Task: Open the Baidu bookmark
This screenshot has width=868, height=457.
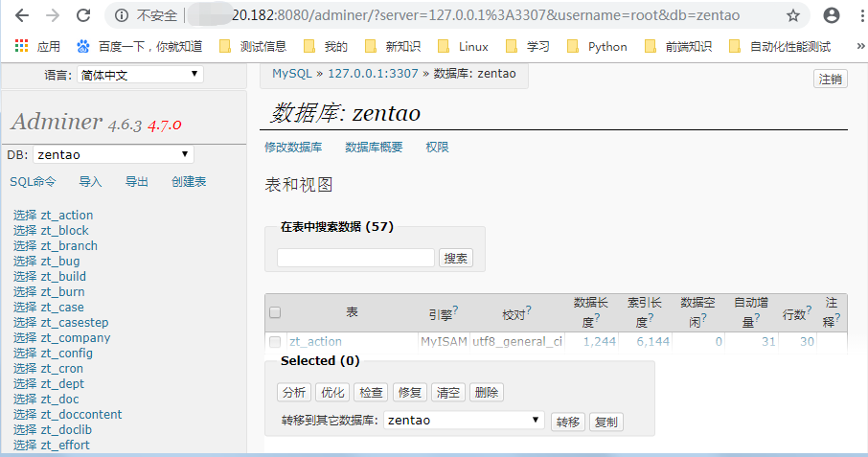Action: click(x=140, y=47)
